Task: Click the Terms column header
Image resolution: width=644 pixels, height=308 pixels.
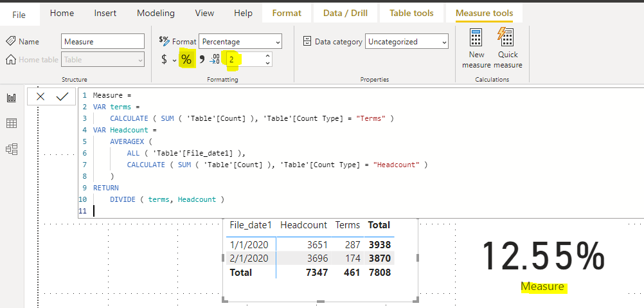Action: pyautogui.click(x=348, y=225)
